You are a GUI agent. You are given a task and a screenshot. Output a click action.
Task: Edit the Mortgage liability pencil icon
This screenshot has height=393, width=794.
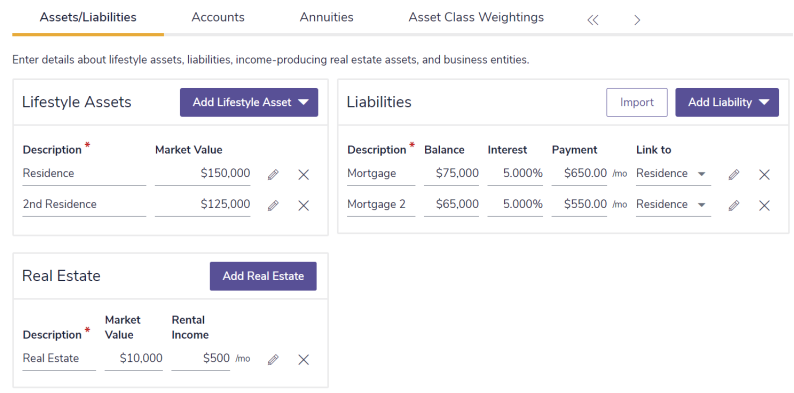(734, 175)
